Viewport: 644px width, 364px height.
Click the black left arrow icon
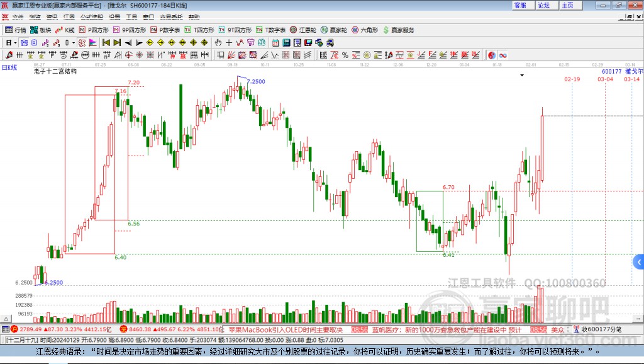tap(128, 43)
